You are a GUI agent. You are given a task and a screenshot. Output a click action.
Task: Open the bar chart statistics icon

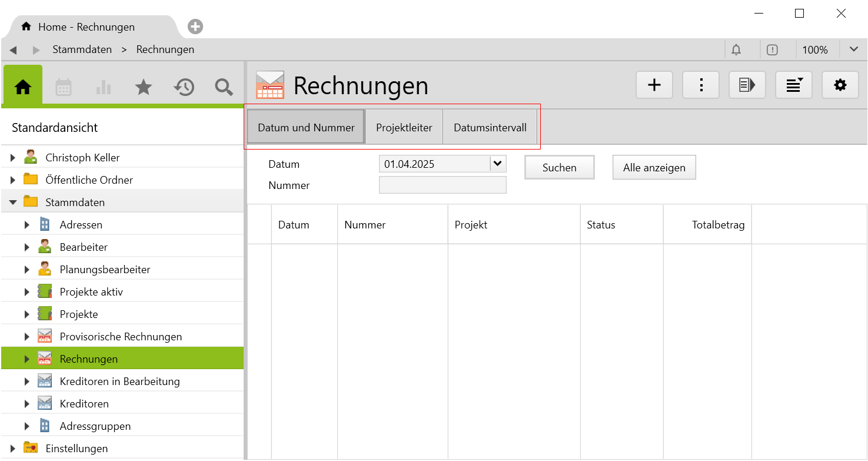point(103,87)
